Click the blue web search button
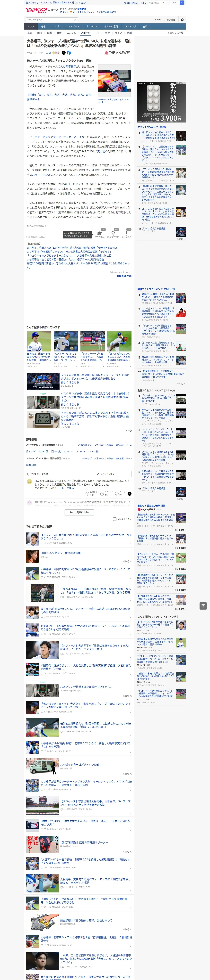The image size is (210, 980). (182, 3)
